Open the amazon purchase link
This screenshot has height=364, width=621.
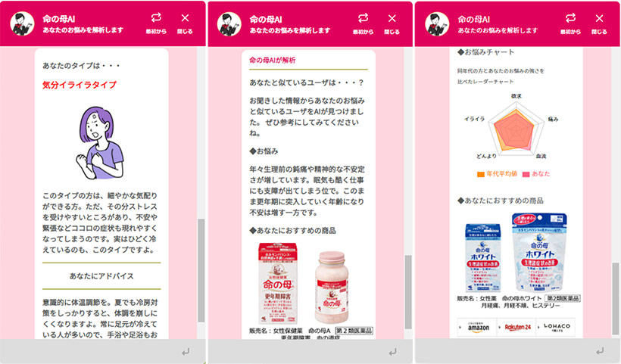tap(477, 327)
